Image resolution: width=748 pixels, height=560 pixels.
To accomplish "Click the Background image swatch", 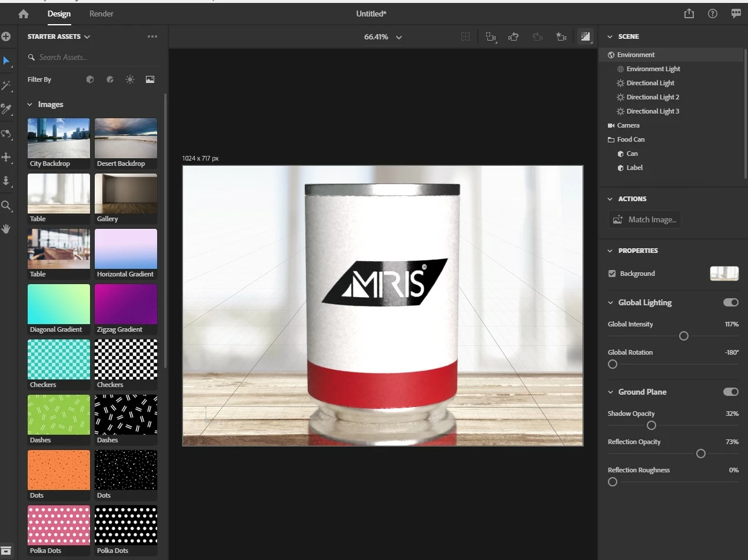I will pos(724,274).
